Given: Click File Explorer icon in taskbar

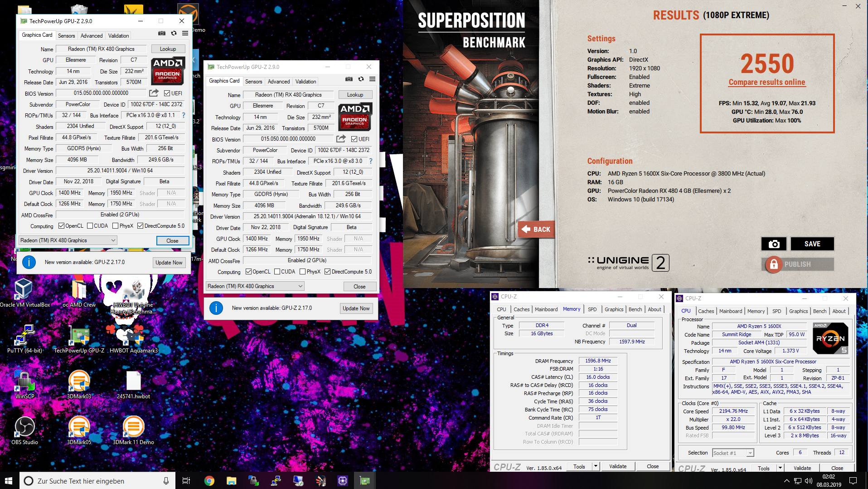Looking at the screenshot, I should [232, 481].
